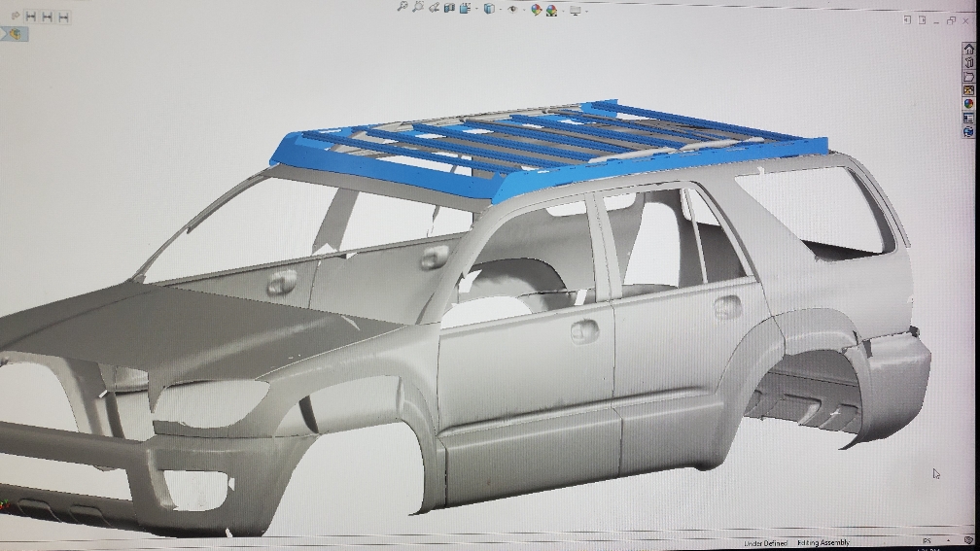The image size is (980, 551).
Task: Expand the Display Style dropdown arrow
Action: [500, 10]
